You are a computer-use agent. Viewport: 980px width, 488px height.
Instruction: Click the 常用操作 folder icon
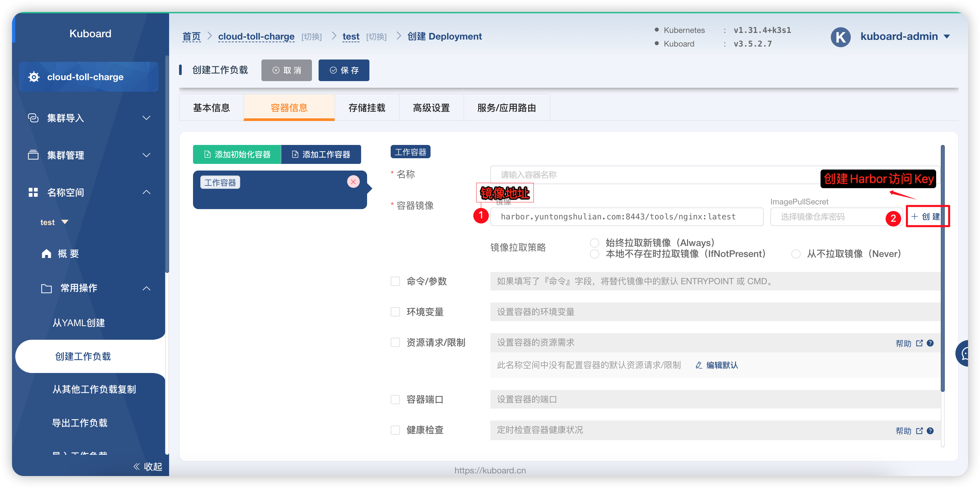[47, 288]
